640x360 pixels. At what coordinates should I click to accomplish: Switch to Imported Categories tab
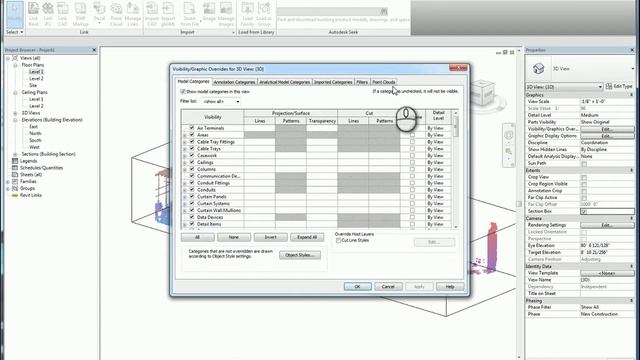point(333,82)
